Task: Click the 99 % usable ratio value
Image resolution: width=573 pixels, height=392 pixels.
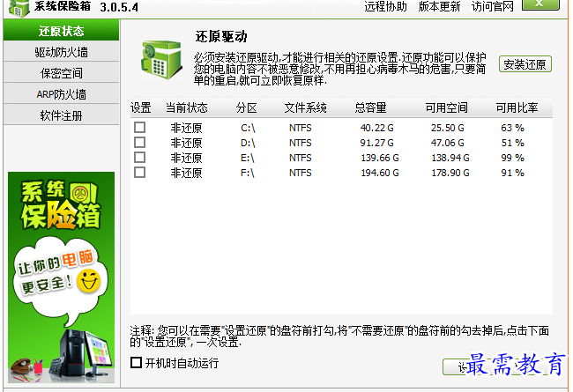Action: tap(513, 158)
